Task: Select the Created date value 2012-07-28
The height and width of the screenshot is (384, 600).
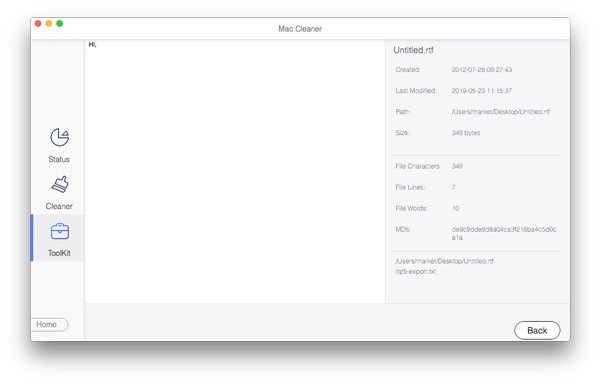Action: 481,70
